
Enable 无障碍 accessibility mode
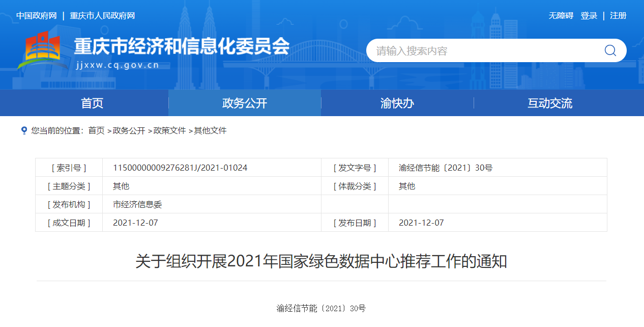pos(561,16)
